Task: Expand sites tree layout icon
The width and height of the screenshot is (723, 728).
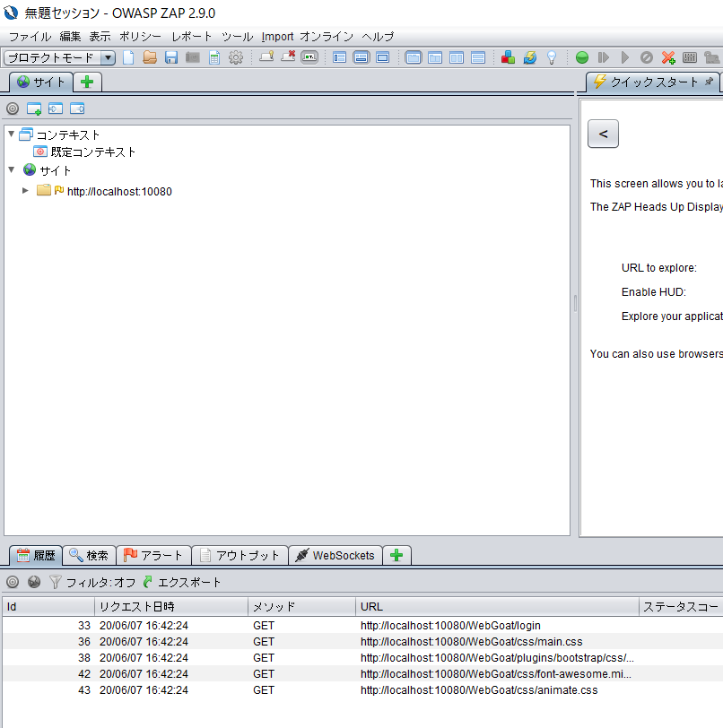Action: click(x=340, y=57)
